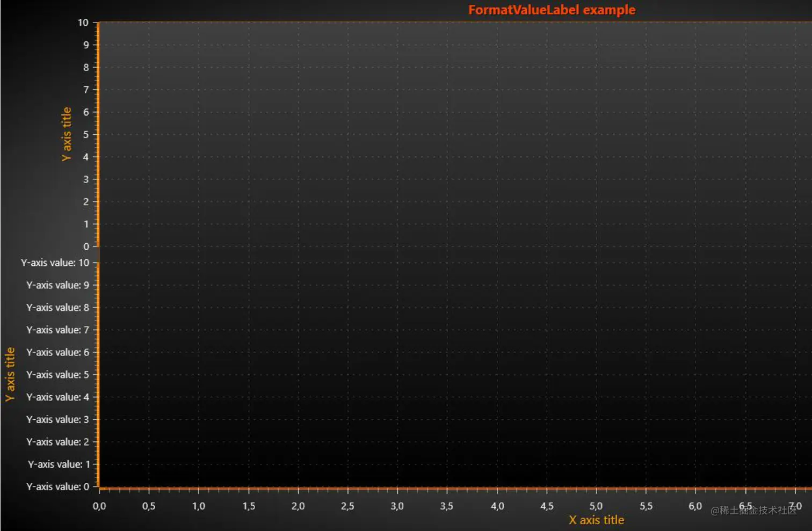Pick the "Y-axis value: 2" label
The image size is (812, 531).
(58, 442)
